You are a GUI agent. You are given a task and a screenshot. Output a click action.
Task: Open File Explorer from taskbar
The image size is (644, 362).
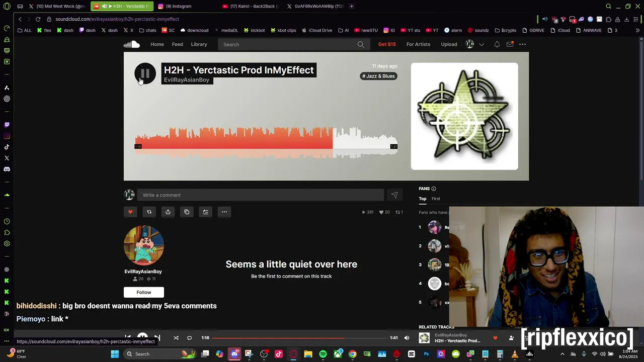click(308, 354)
